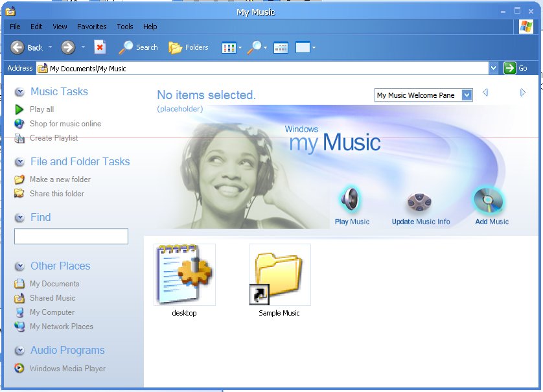Collapse the File and Folder Tasks section
Image resolution: width=543 pixels, height=392 pixels.
coord(19,162)
